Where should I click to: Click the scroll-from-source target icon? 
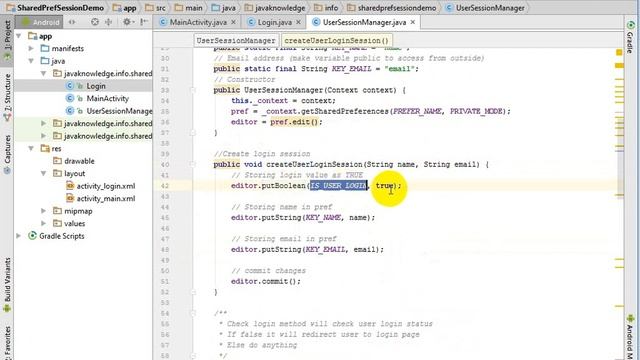[95, 22]
